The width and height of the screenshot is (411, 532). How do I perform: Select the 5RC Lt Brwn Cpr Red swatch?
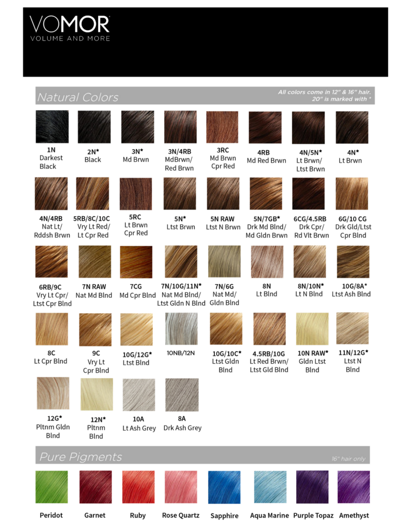tap(136, 194)
